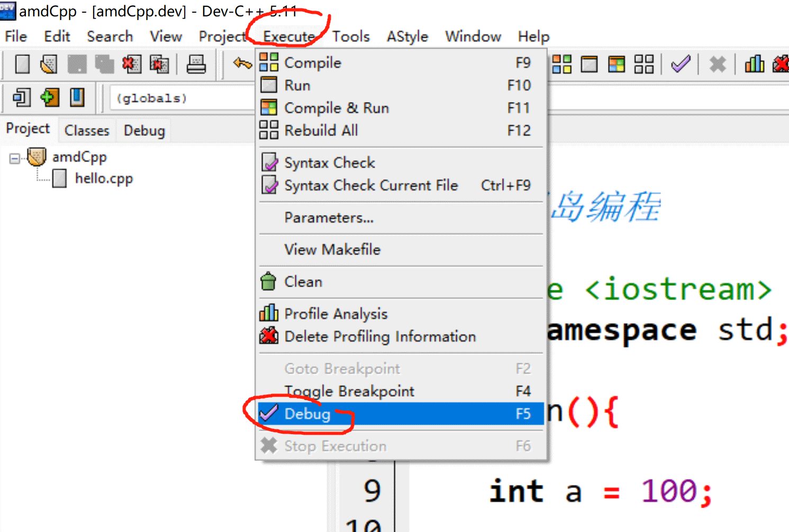Start Debug from the Execute menu

click(x=401, y=414)
